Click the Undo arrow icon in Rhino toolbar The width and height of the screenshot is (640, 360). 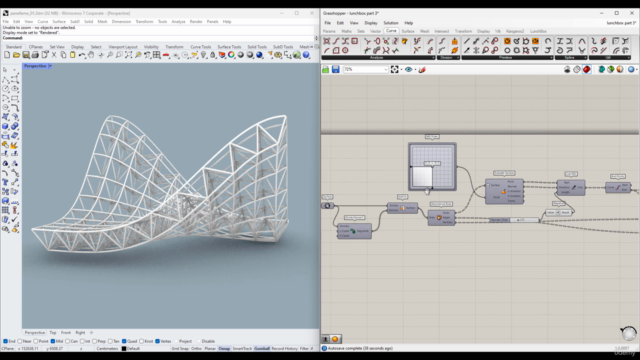tap(82, 55)
